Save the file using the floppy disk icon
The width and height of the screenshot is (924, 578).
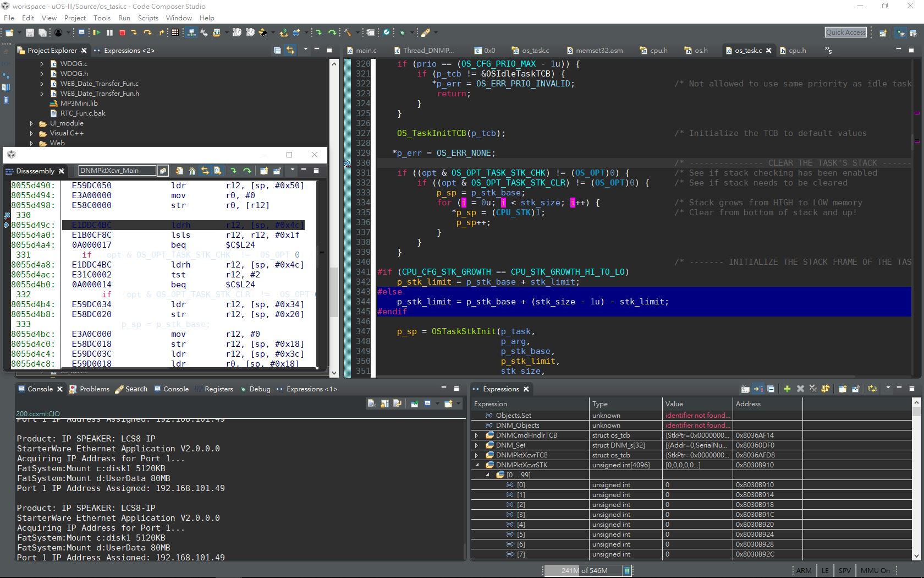30,33
